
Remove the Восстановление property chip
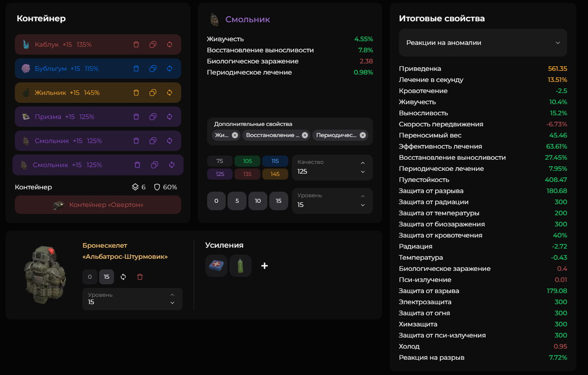point(305,135)
